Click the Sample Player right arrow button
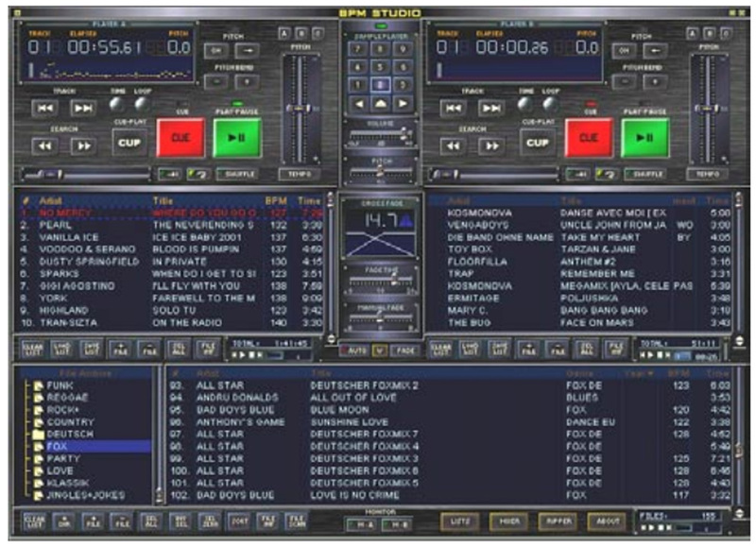Screen dimensions: 756x547 click(x=403, y=103)
